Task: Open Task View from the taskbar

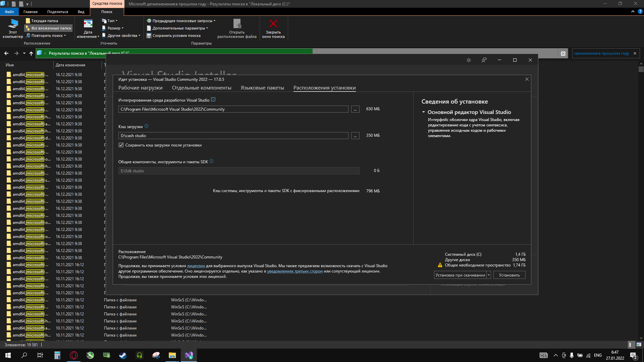Action: (x=40, y=355)
